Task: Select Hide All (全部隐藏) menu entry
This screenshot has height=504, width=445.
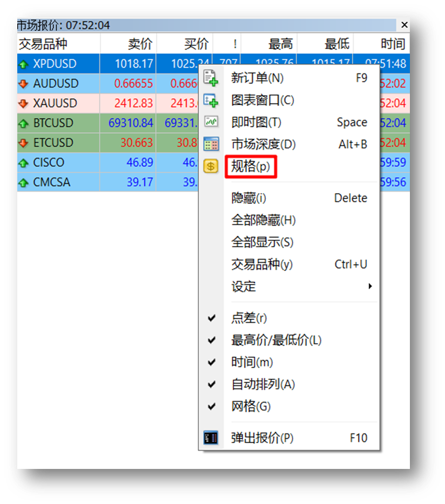Action: (264, 220)
